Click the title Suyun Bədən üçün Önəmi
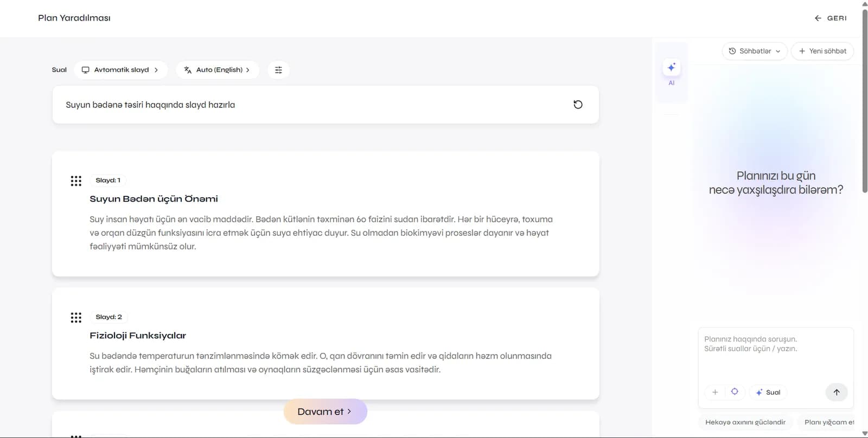868x438 pixels. click(154, 199)
